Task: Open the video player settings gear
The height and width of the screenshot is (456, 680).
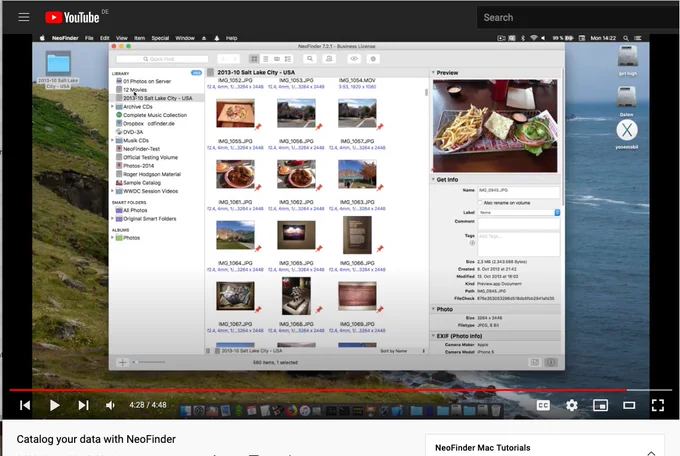Action: coord(572,405)
